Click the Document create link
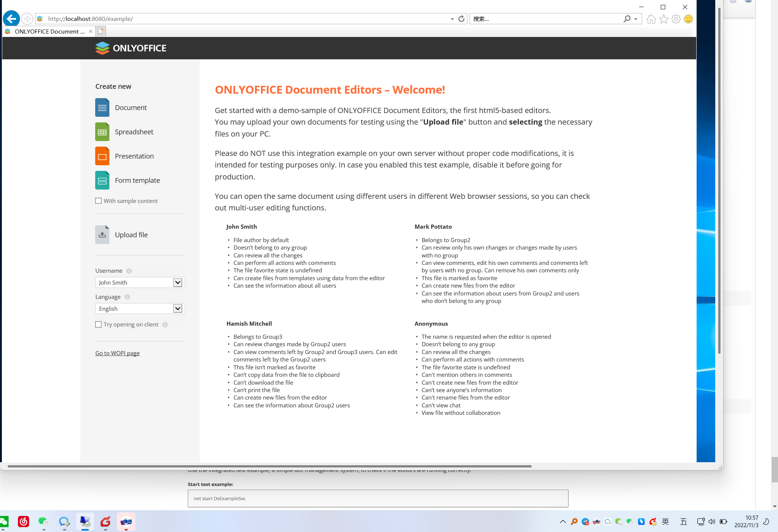The image size is (778, 532). (131, 107)
